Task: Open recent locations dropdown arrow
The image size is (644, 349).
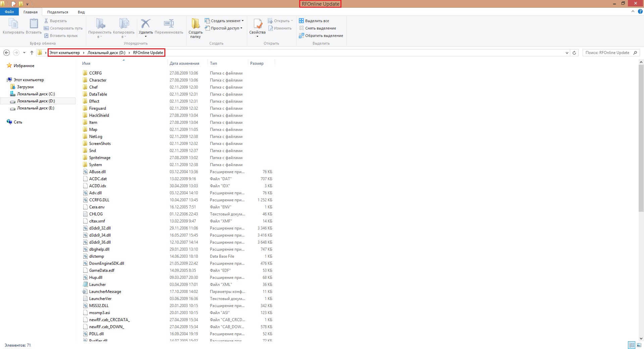Action: coord(24,53)
